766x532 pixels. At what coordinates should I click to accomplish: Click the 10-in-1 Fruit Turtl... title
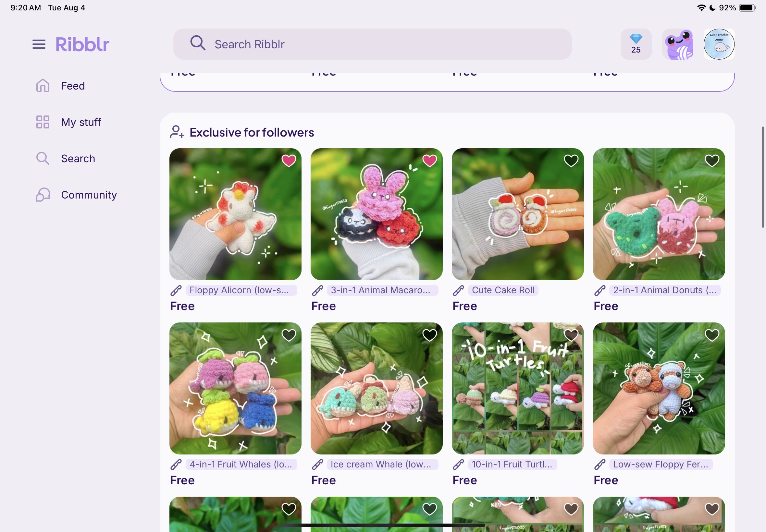pyautogui.click(x=512, y=464)
